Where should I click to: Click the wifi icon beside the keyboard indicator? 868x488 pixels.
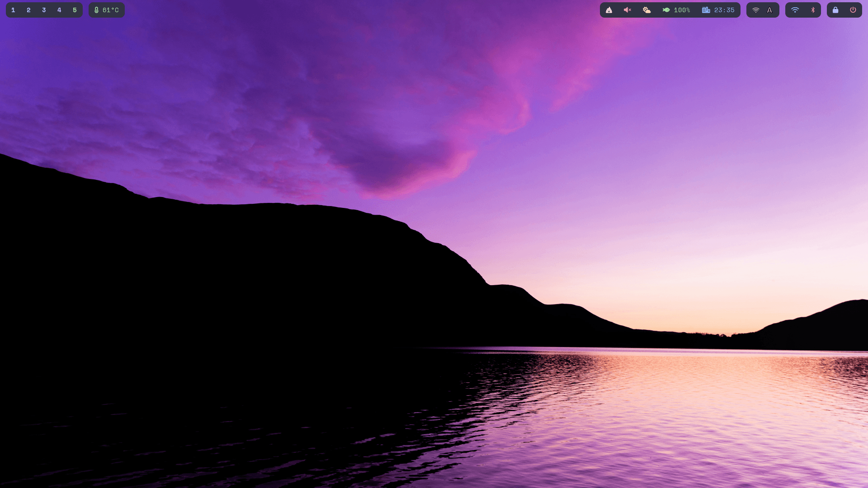[x=757, y=9]
